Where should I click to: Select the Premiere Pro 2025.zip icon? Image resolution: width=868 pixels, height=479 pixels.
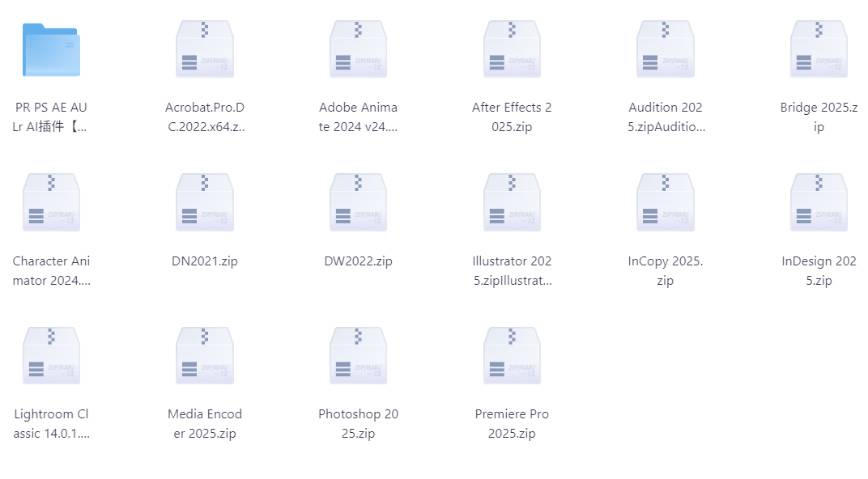pyautogui.click(x=512, y=356)
